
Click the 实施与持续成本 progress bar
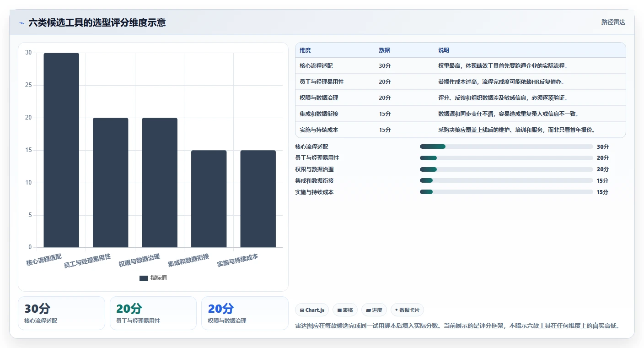click(506, 192)
